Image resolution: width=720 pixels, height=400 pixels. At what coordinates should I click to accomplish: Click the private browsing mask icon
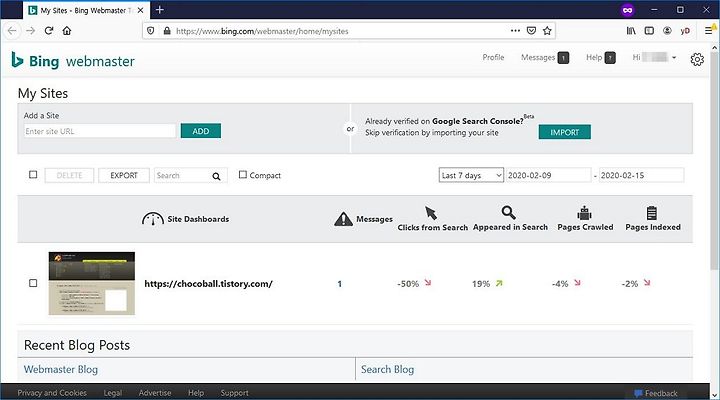tap(628, 10)
